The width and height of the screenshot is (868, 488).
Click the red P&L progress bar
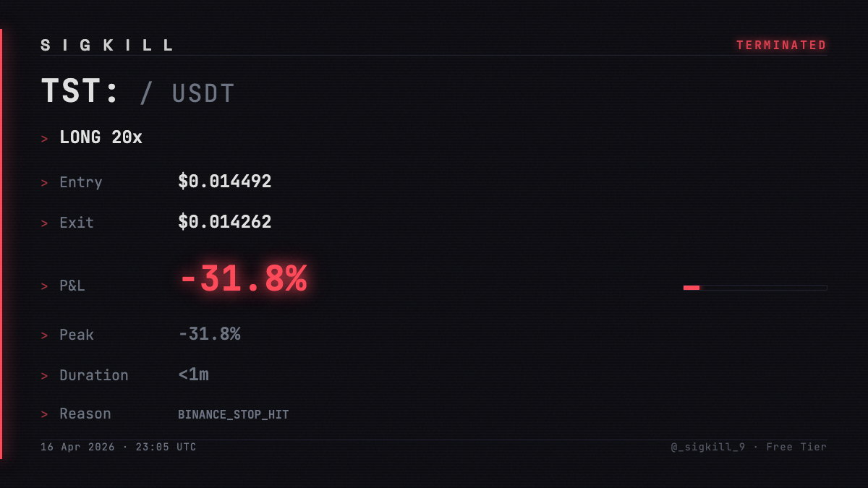click(692, 288)
